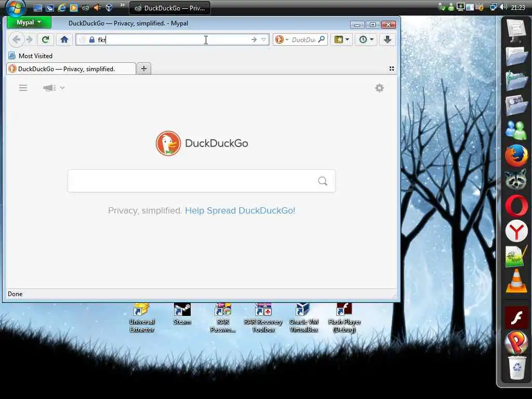Click Show Desktop in the Quick Launch bar
Viewport: 532px width, 399px height.
(x=37, y=8)
